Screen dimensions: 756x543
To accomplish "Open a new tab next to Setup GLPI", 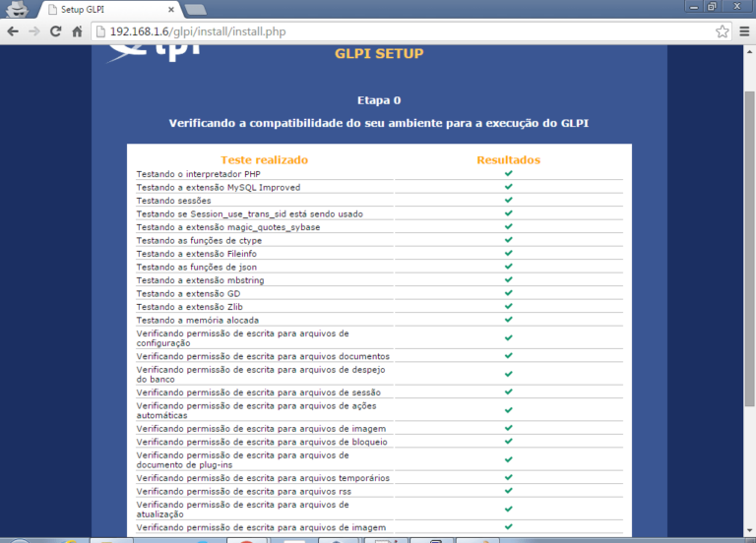I will 196,9.
